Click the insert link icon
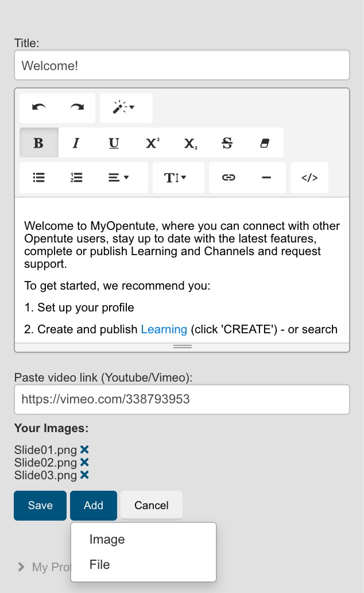Viewport: 364px width, 593px height. [228, 178]
